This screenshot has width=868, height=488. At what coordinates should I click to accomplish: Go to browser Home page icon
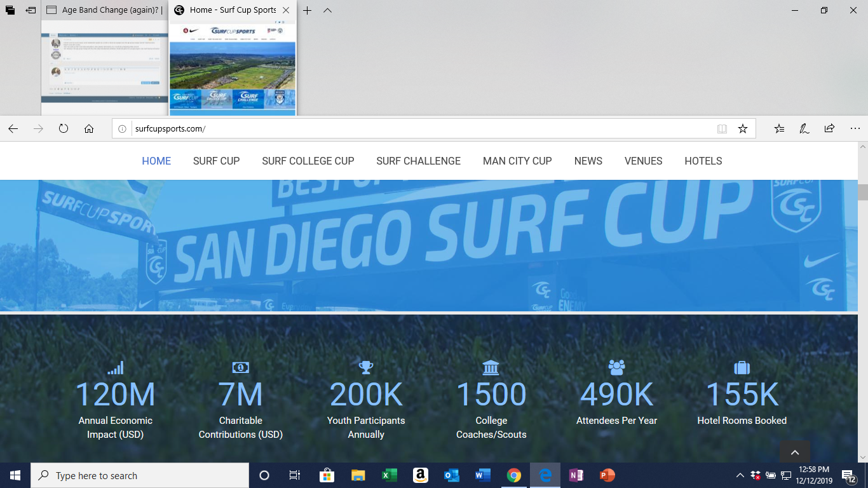89,128
